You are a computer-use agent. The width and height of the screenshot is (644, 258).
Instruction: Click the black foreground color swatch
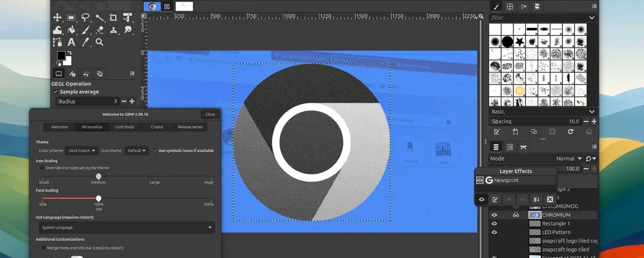point(61,55)
